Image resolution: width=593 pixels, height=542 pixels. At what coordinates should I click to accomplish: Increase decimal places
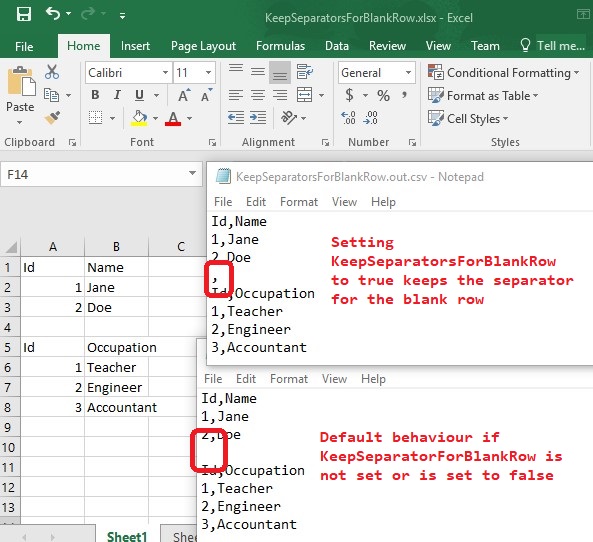(348, 118)
